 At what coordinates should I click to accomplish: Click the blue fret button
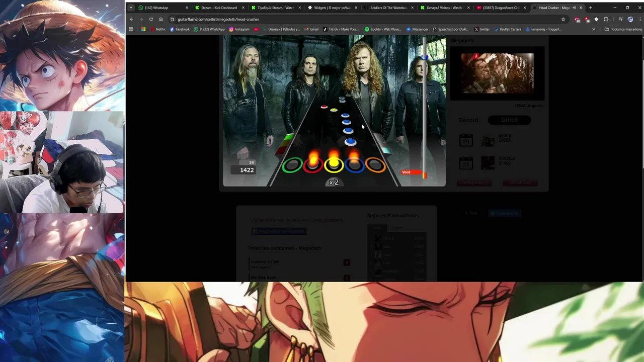tap(354, 165)
